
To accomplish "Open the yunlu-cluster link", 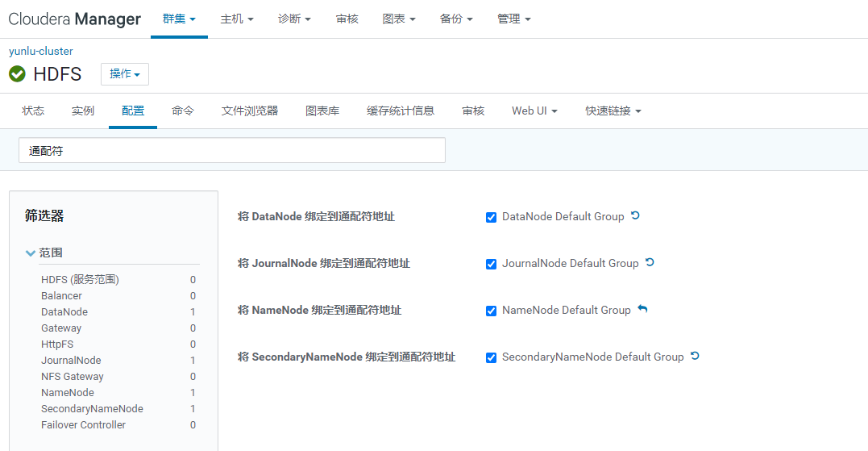I will [x=41, y=51].
